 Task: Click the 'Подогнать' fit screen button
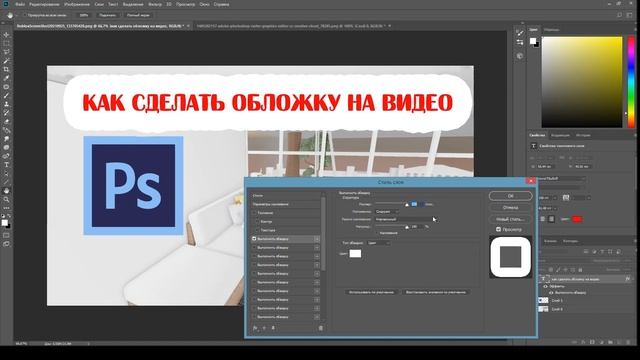coord(107,15)
